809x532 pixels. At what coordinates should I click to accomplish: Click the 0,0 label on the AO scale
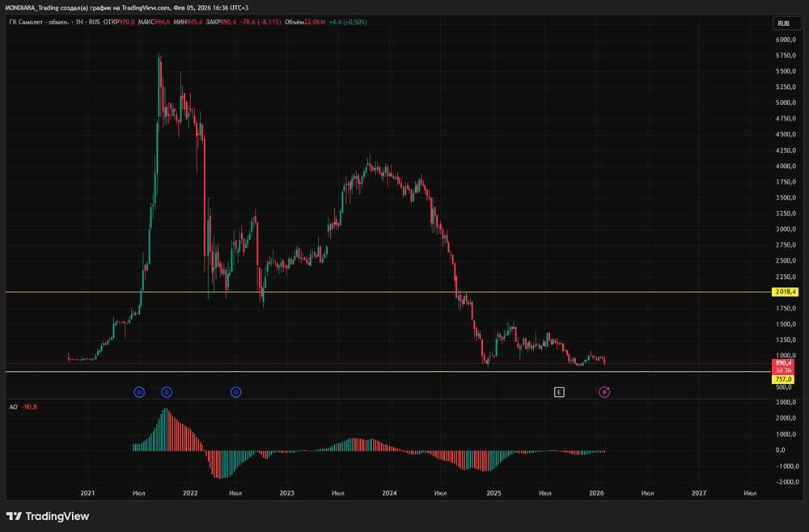click(780, 450)
